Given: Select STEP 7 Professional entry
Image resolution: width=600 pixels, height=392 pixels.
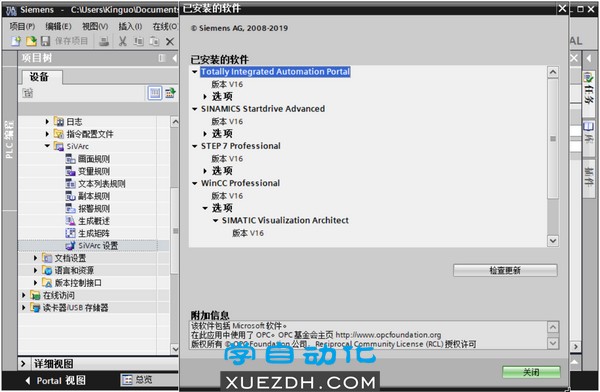Looking at the screenshot, I should click(241, 146).
